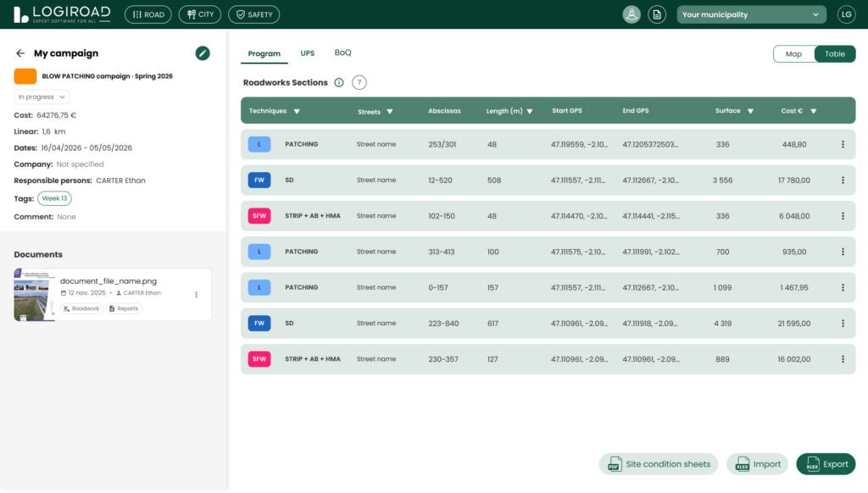Open the SAFETY module
Screen dimensions: 868x493
coord(254,14)
